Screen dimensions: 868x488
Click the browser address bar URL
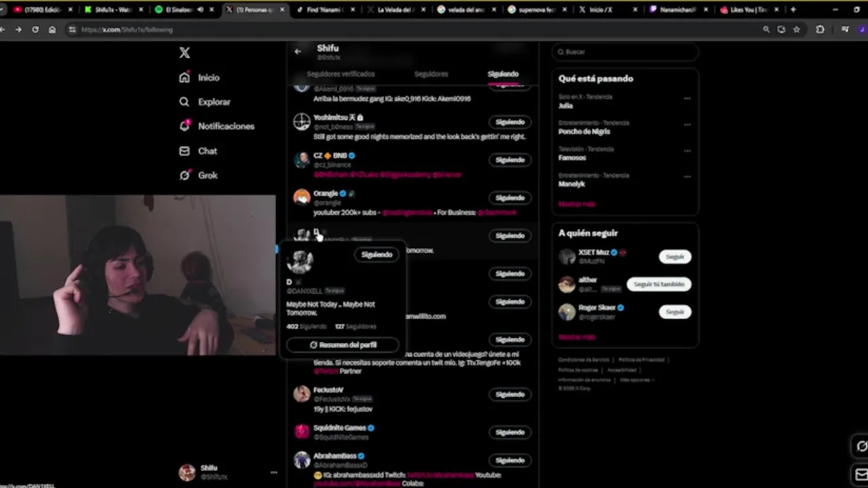coord(127,30)
